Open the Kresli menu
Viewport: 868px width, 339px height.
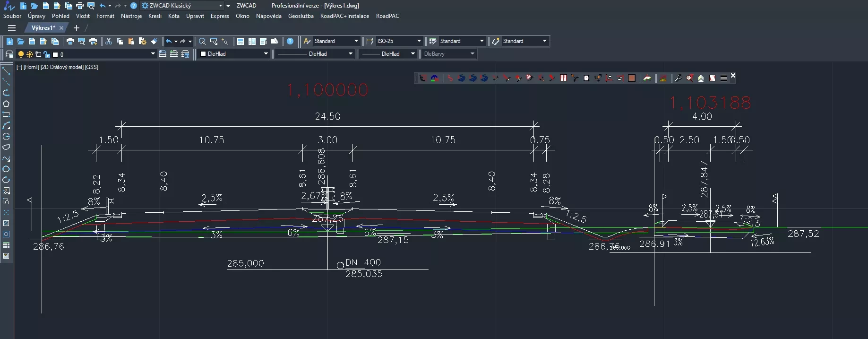[x=155, y=16]
